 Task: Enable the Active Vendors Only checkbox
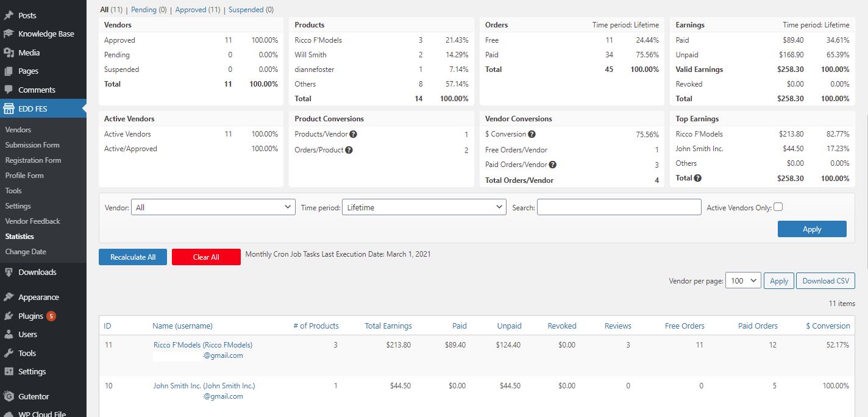pyautogui.click(x=778, y=207)
